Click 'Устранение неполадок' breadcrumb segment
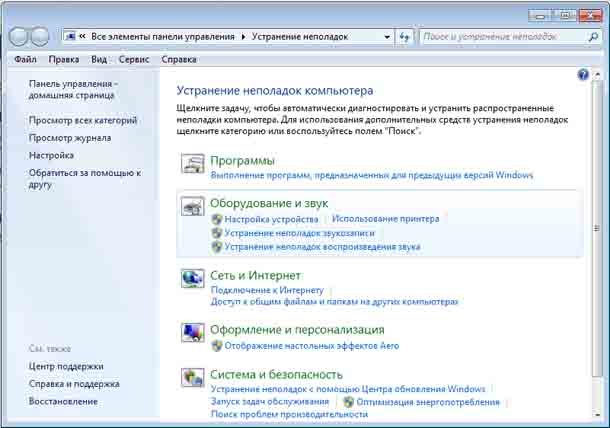 pyautogui.click(x=300, y=37)
